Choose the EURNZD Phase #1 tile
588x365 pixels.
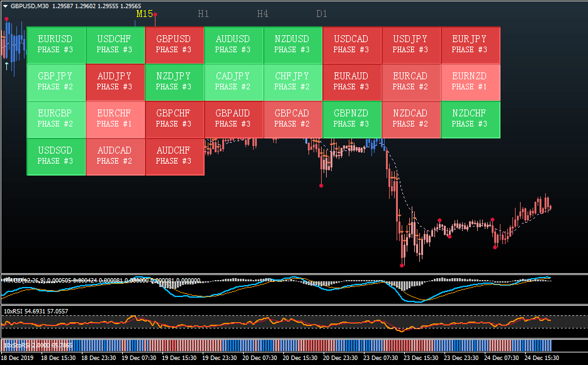click(x=470, y=82)
